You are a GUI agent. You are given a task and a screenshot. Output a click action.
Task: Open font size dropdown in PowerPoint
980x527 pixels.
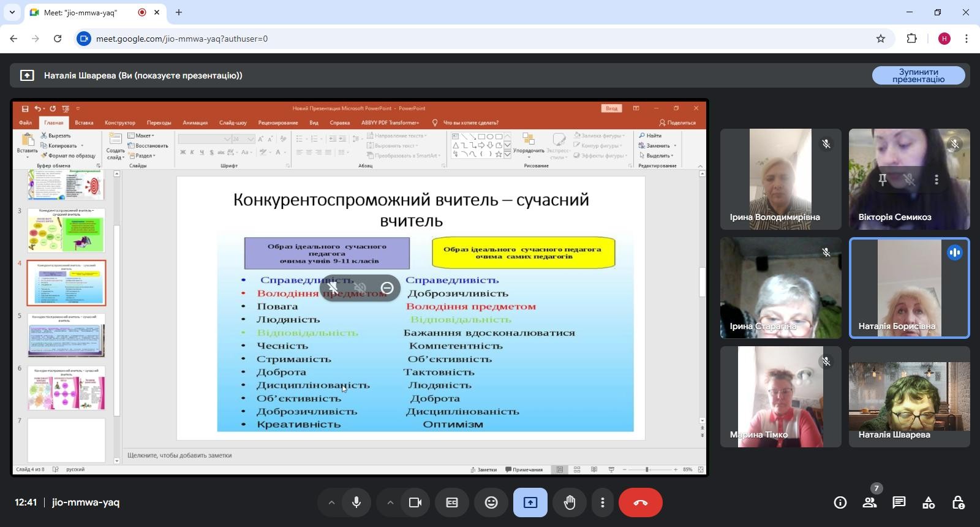251,139
